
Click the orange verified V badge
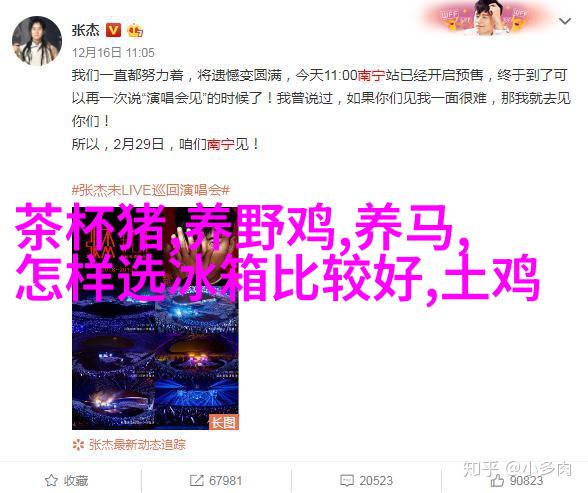(113, 30)
